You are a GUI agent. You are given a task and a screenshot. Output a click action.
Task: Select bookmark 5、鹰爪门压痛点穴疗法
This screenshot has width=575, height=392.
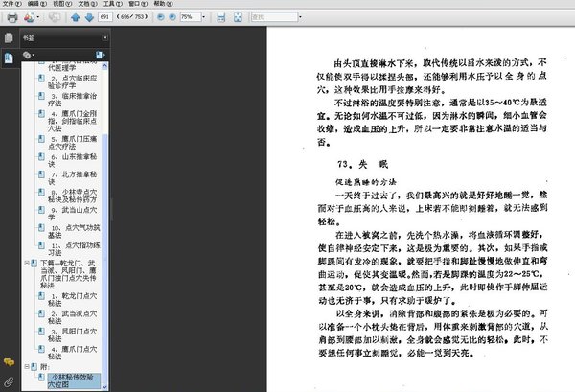click(72, 142)
